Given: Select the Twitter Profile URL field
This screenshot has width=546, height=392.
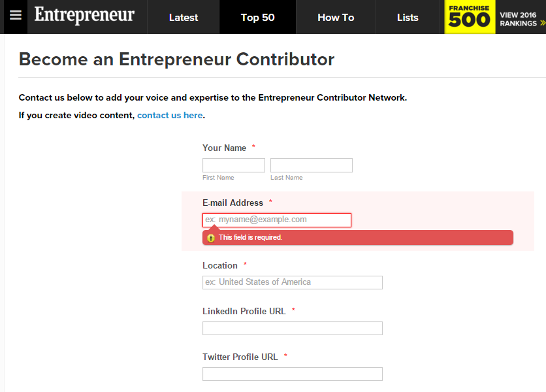Looking at the screenshot, I should pos(293,374).
